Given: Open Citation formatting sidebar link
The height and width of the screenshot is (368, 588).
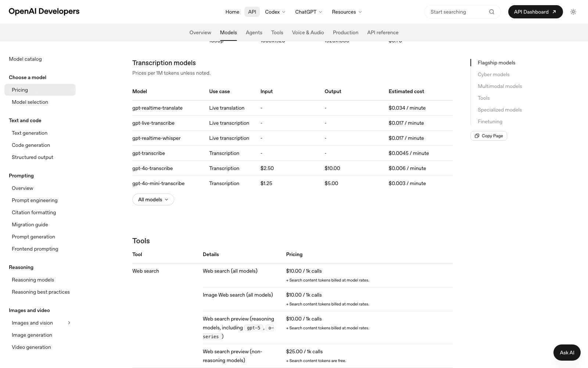Looking at the screenshot, I should pos(34,212).
